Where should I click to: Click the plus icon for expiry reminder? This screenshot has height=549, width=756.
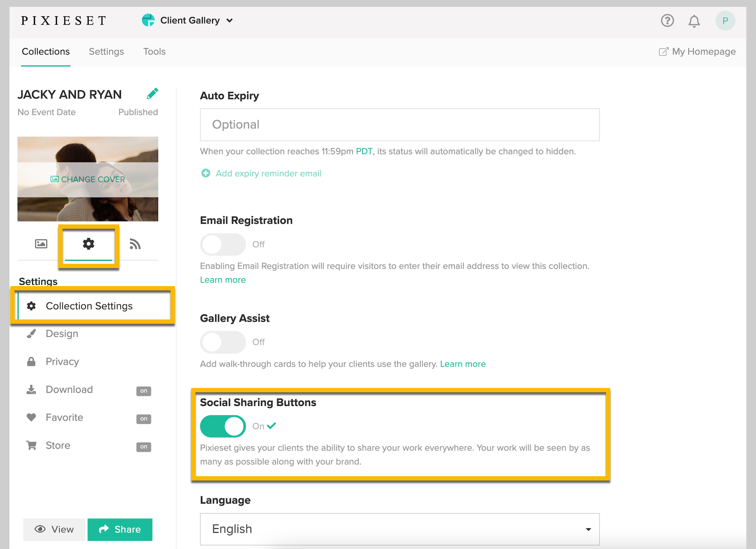pyautogui.click(x=206, y=173)
